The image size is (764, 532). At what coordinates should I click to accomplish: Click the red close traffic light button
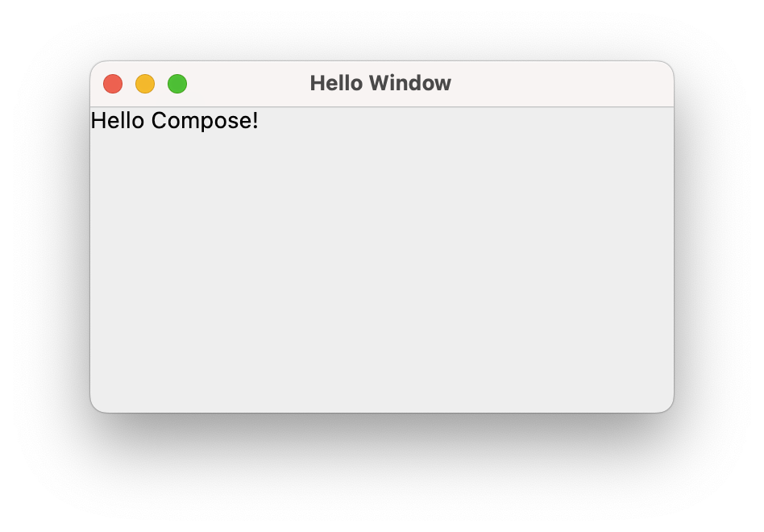114,83
